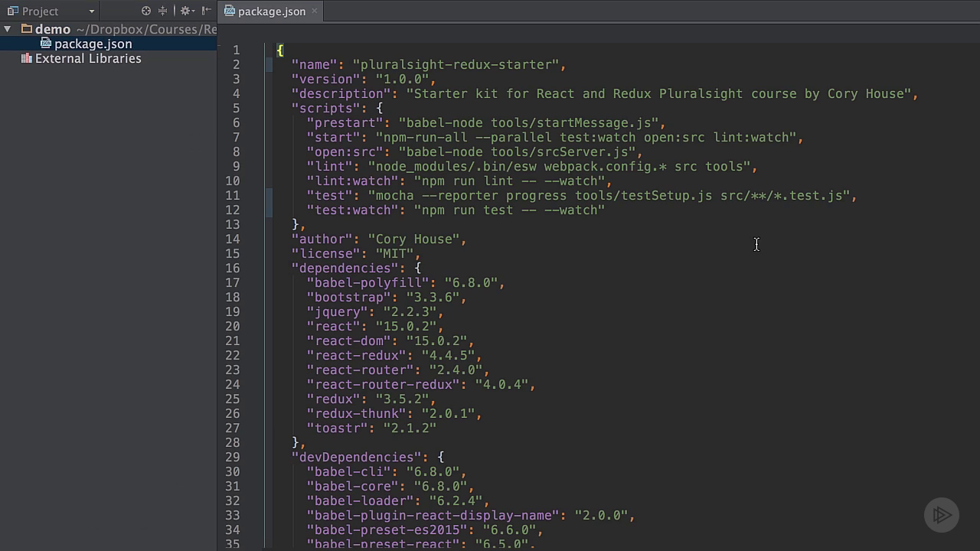Click the "author" key on line 14

point(322,239)
